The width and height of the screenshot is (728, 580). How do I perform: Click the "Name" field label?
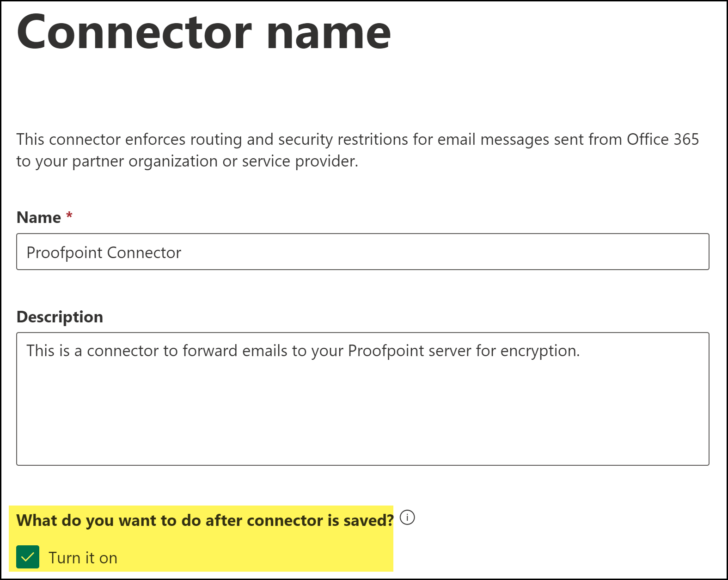[x=39, y=217]
